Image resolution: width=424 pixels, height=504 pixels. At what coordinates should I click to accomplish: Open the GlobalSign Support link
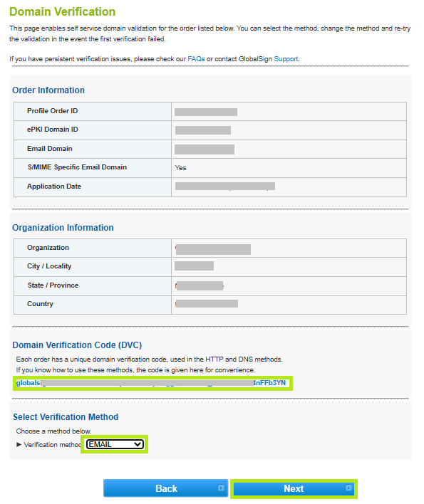286,59
